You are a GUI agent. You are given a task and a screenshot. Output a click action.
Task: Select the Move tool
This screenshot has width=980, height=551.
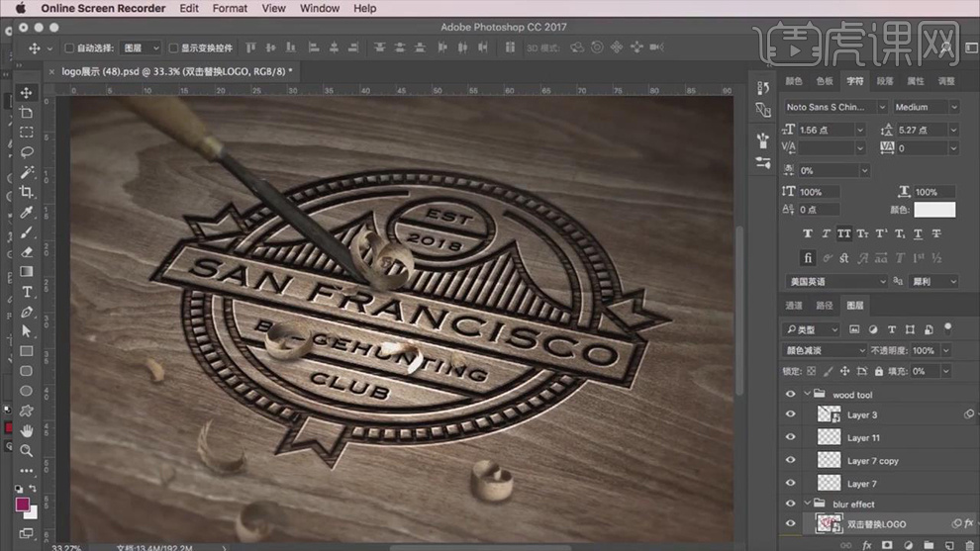(27, 92)
